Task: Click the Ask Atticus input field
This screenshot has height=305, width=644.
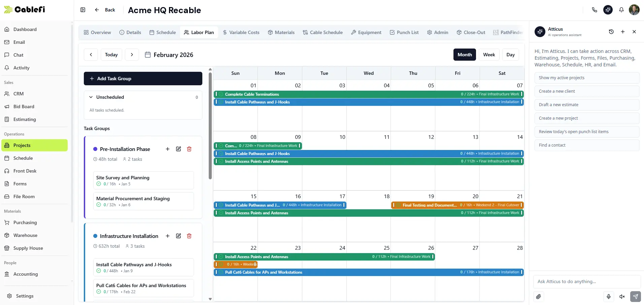Action: click(587, 281)
